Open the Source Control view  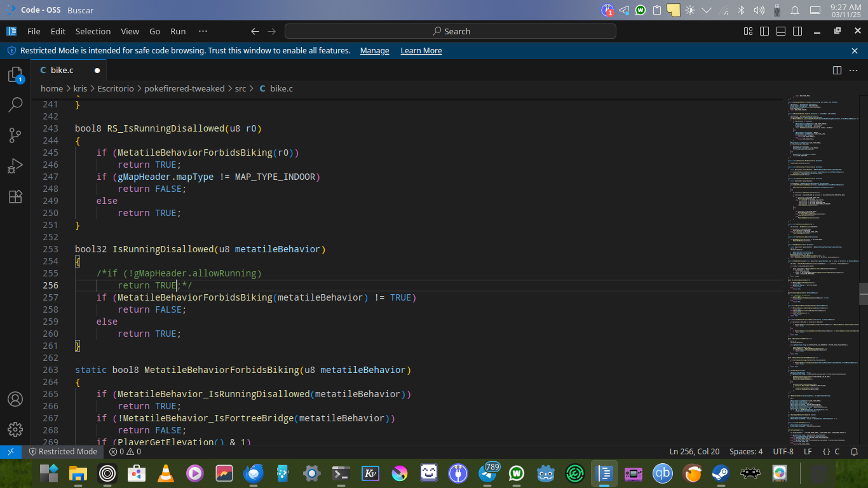coord(15,135)
